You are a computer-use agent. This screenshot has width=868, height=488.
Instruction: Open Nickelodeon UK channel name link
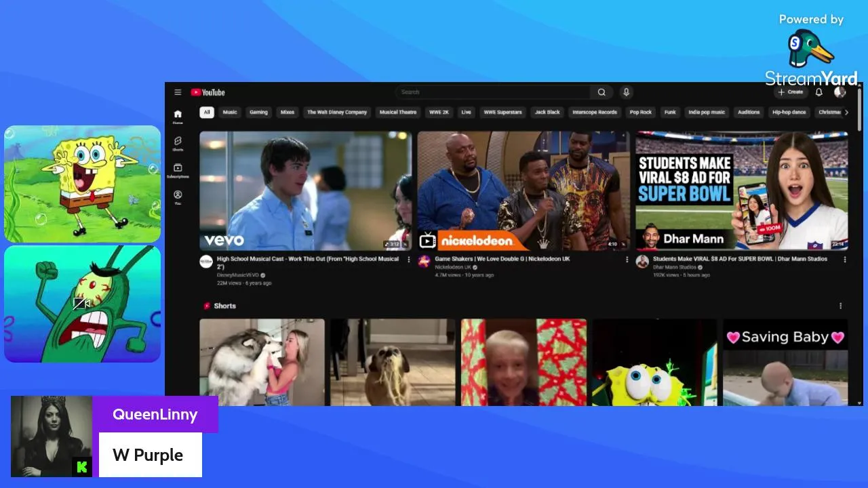point(453,267)
